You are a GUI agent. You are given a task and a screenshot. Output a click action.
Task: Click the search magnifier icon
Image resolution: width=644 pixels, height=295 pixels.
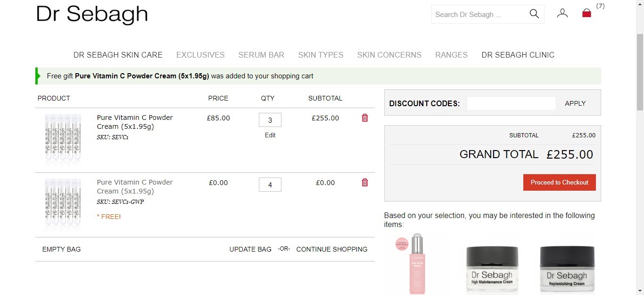(534, 14)
